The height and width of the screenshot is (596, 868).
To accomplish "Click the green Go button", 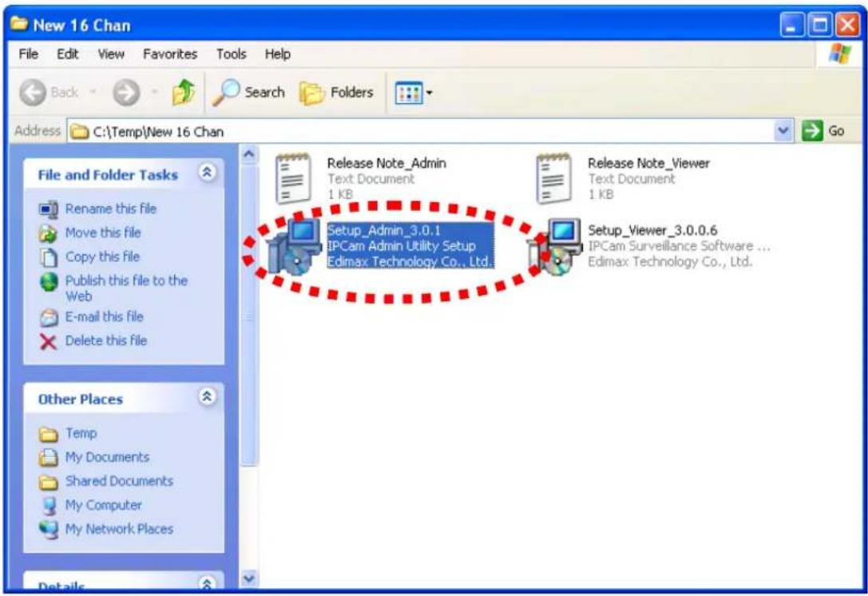I will (824, 131).
